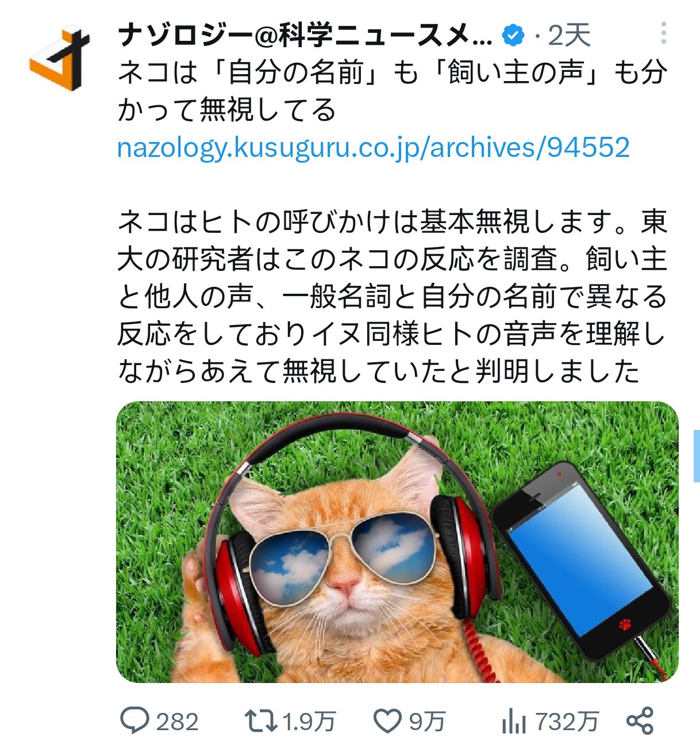Click the tweet headline ネコは「自分の名前」
700x752 pixels.
pos(392,91)
